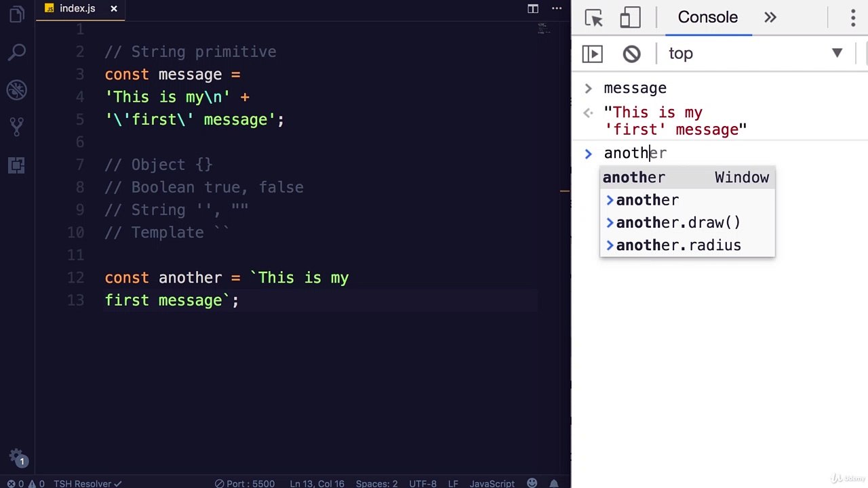This screenshot has height=488, width=868.
Task: Open the Source Control view in the activity bar
Action: click(x=17, y=127)
